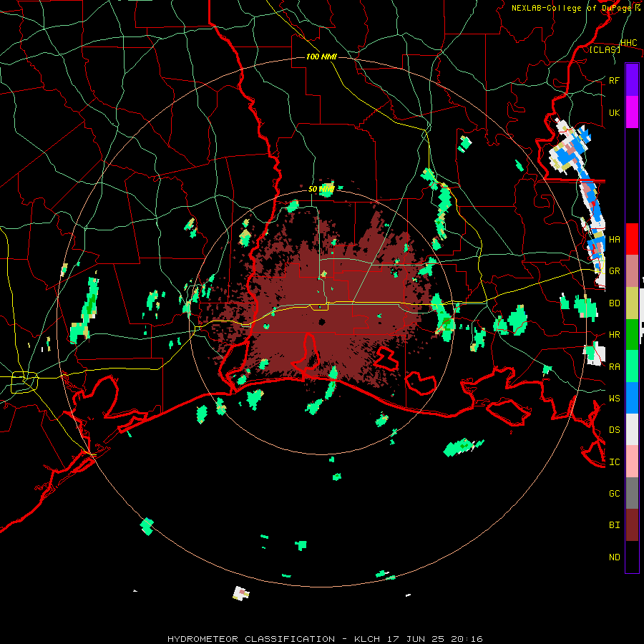Viewport: 644px width, 644px height.
Task: Click the "[CLAS]" label near the legend
Action: (x=605, y=49)
